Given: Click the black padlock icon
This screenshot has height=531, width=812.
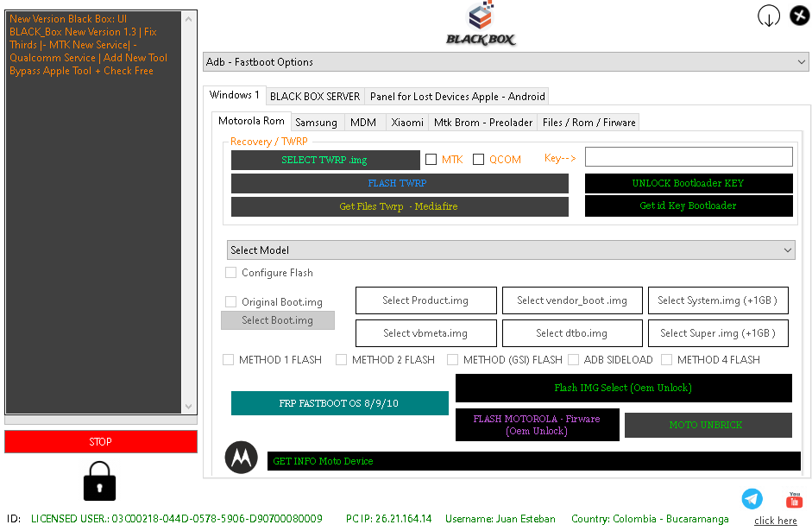Looking at the screenshot, I should coord(99,481).
